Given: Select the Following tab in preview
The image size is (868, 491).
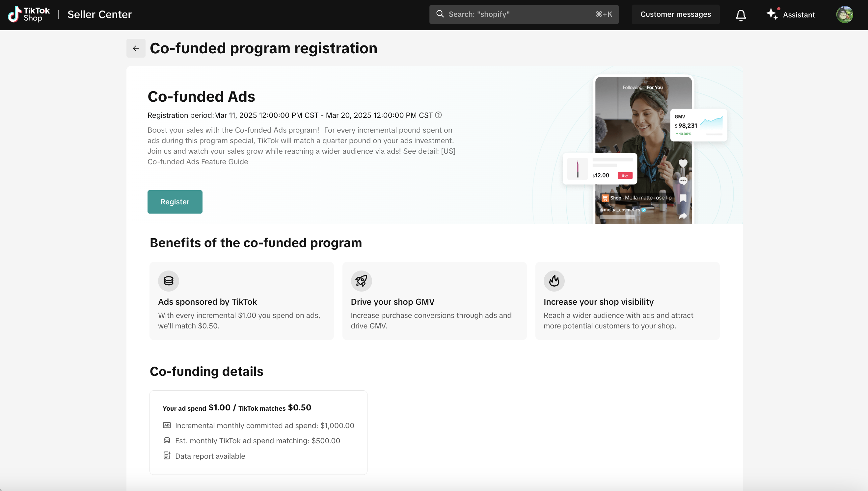Looking at the screenshot, I should [632, 88].
